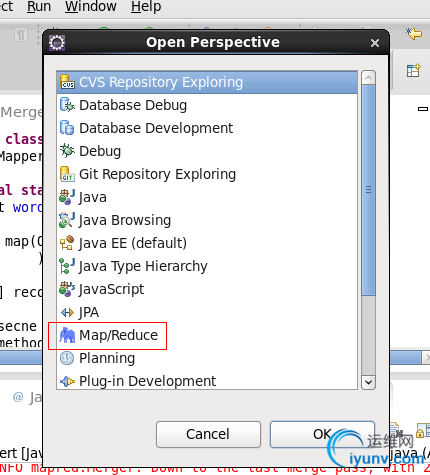Click the Java Type Hierarchy icon

67,266
